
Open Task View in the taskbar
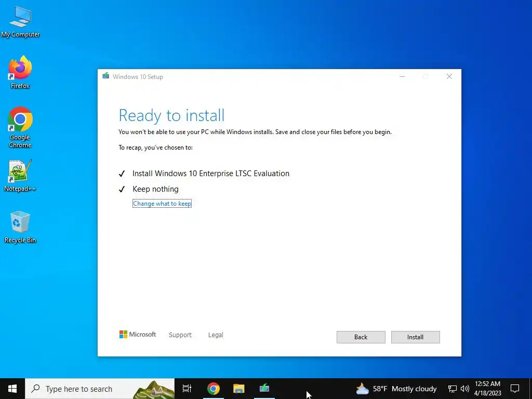[x=187, y=389]
